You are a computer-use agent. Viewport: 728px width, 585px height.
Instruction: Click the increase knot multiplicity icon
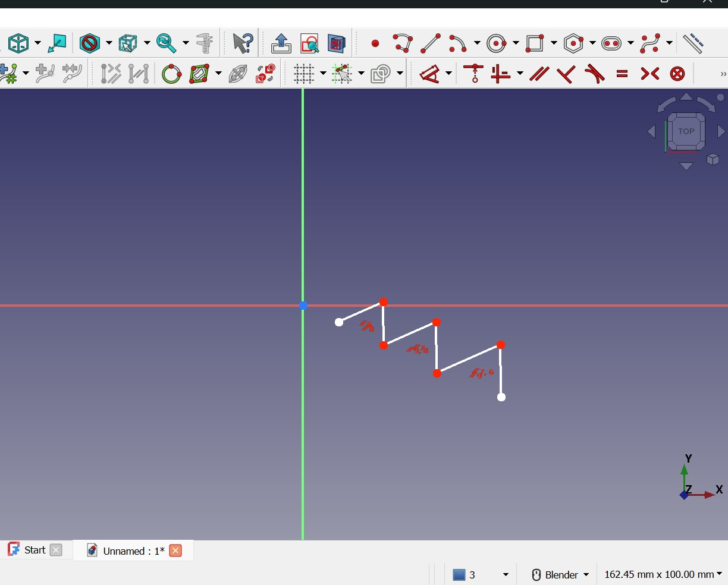pyautogui.click(x=45, y=74)
